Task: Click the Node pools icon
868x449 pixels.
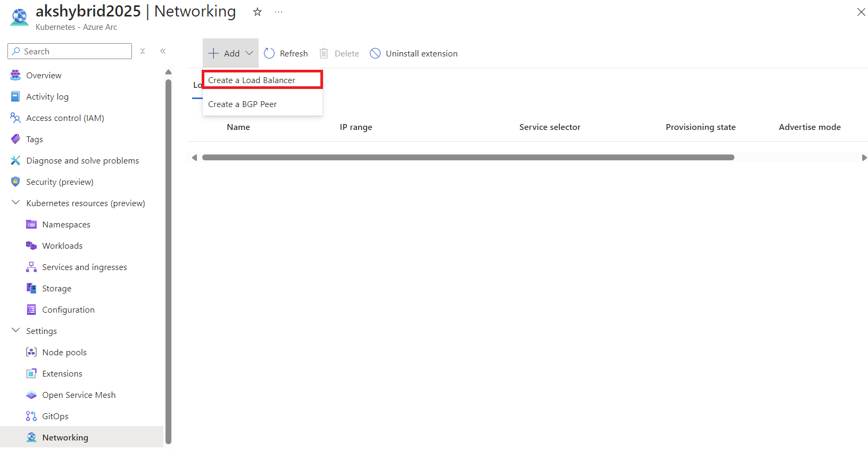Action: (x=31, y=352)
